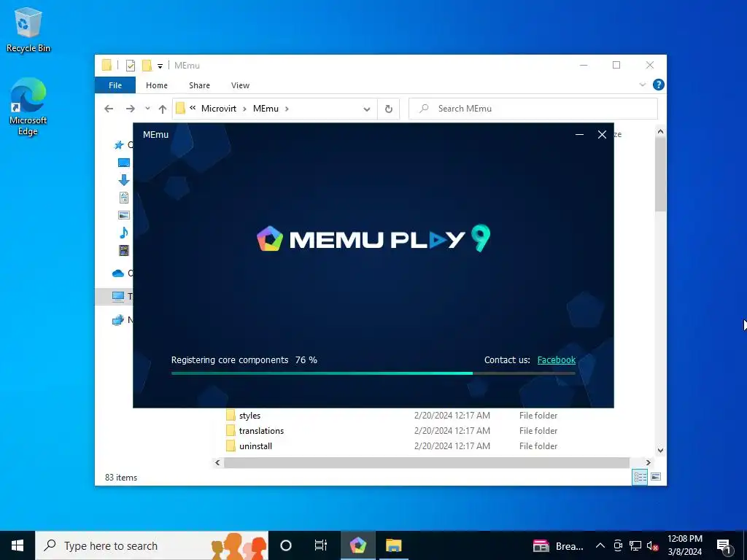Click the taskbar search box

coord(152,545)
